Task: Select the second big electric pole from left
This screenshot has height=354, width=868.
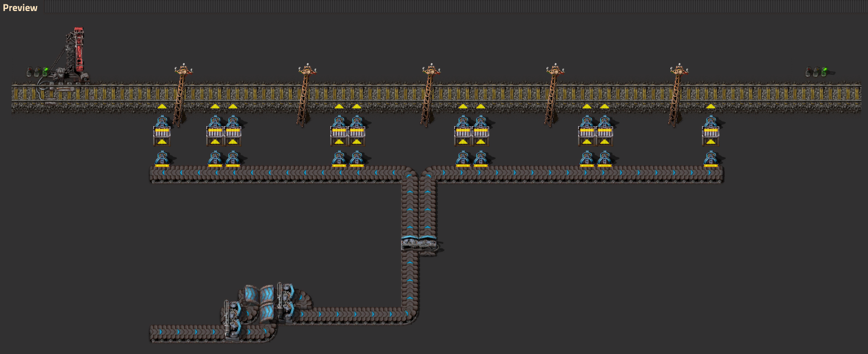Action: coord(305,94)
